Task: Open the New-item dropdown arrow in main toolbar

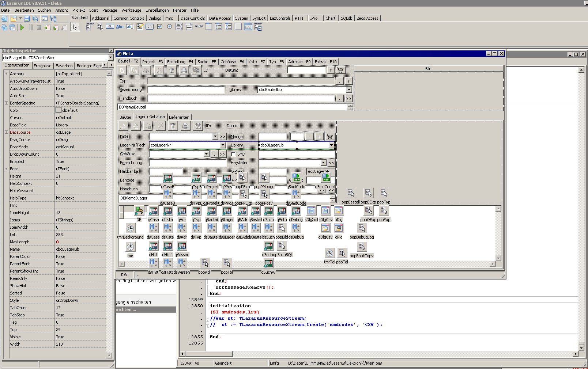Action: pos(20,18)
